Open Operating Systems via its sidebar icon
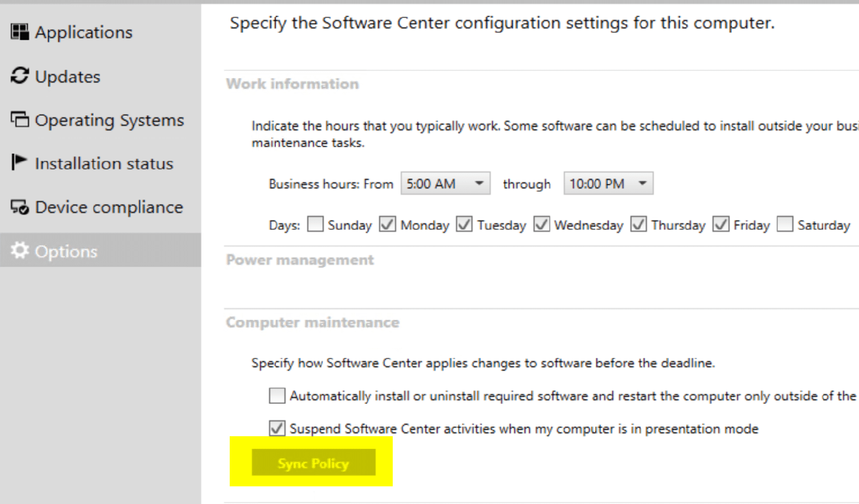This screenshot has height=504, width=859. coord(19,120)
